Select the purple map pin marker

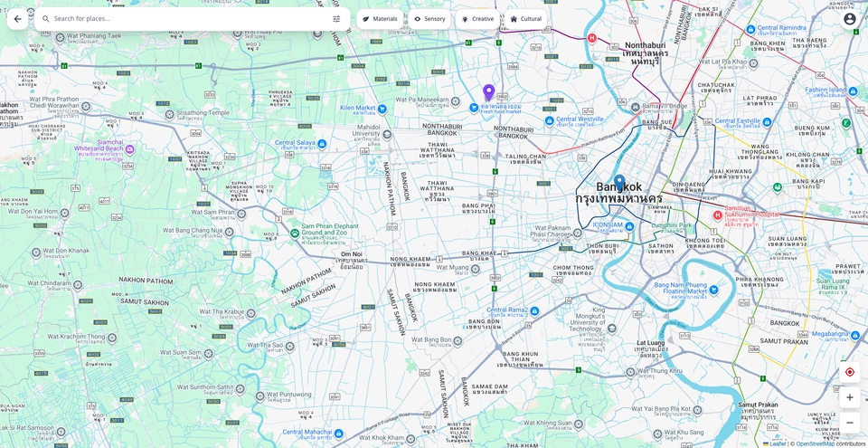click(489, 91)
